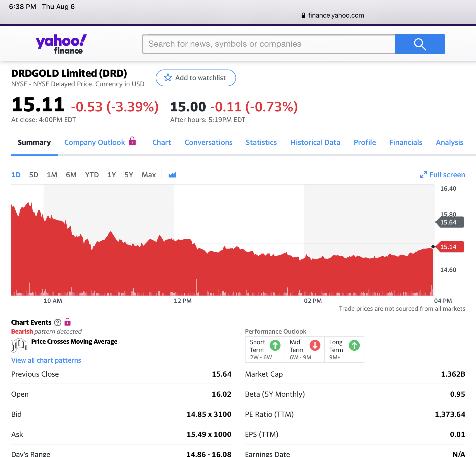This screenshot has width=476, height=457.
Task: Click the EPS (TTM) value 0.01
Action: point(458,434)
